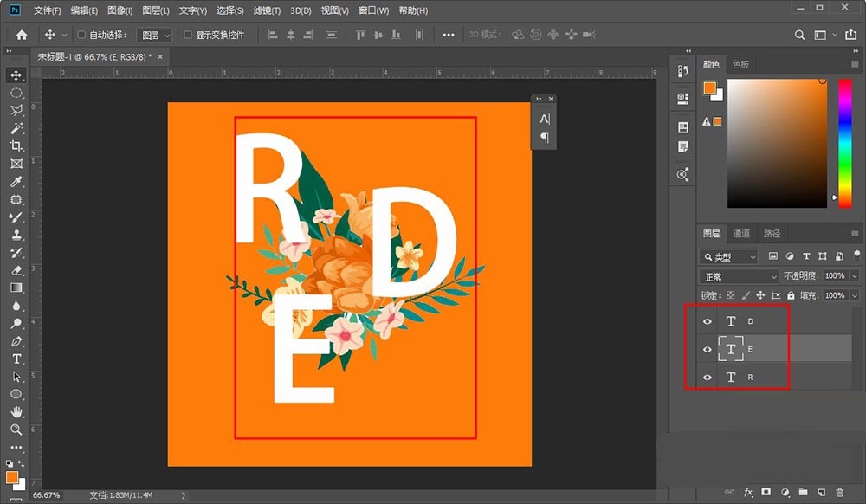Open the layer blend mode dropdown
This screenshot has height=504, width=866.
[x=738, y=275]
